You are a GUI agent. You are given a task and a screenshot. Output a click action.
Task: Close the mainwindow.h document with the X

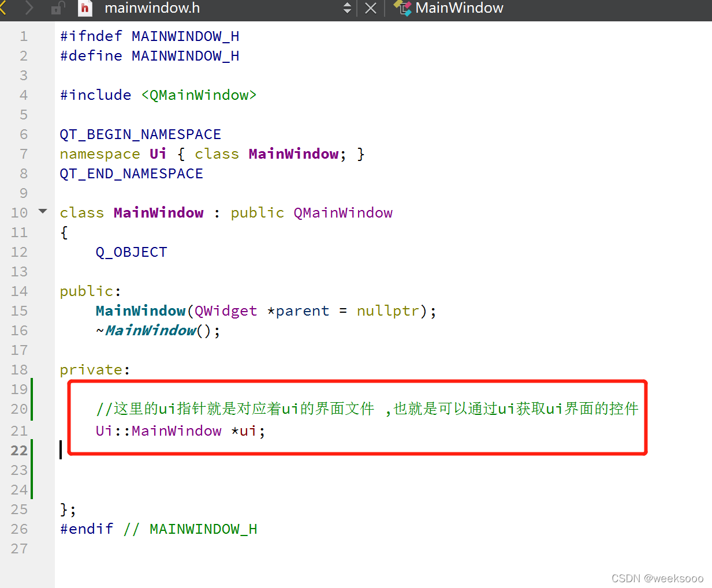(x=371, y=8)
